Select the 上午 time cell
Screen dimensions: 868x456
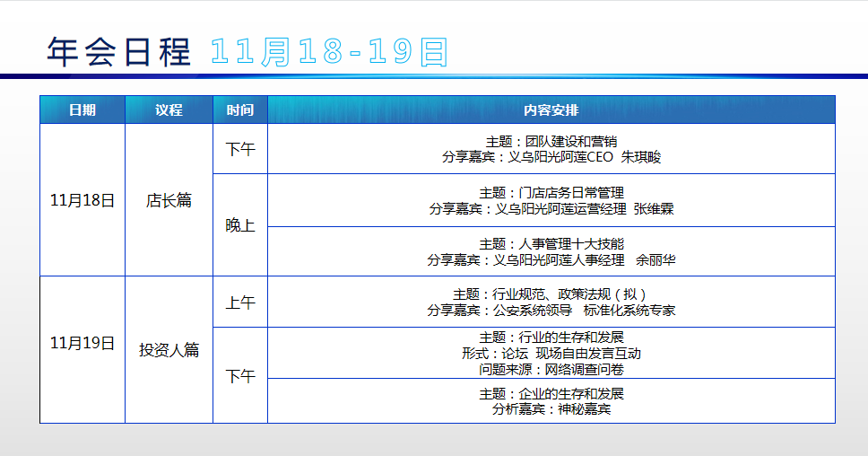pyautogui.click(x=240, y=303)
